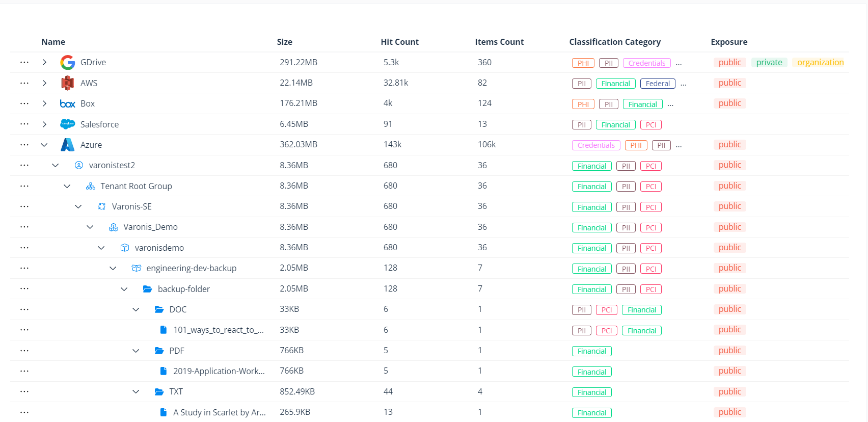Screen dimensions: 868x422
Task: Sort by the Hit Count column header
Action: pos(399,42)
